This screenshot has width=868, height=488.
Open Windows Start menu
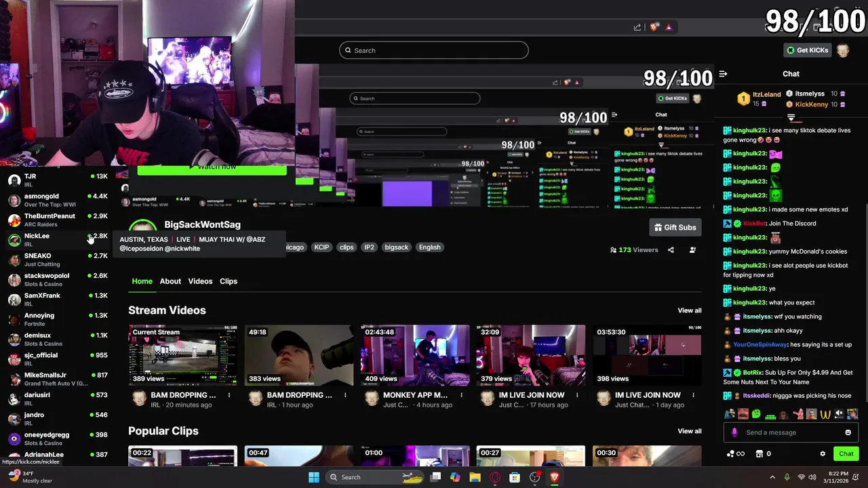click(314, 477)
